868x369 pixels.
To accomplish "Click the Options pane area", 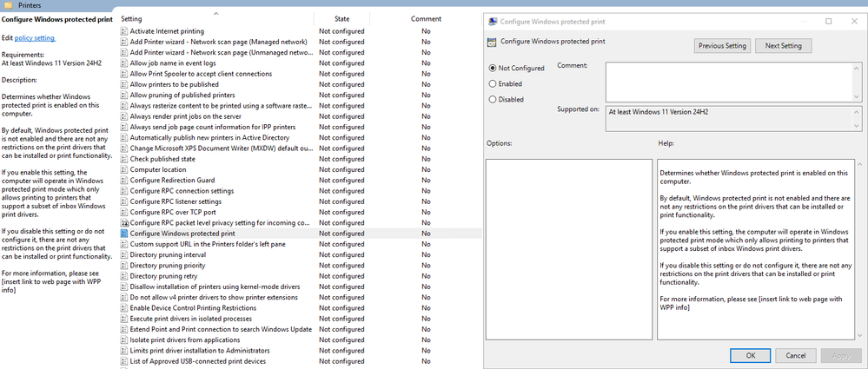I will coord(568,249).
